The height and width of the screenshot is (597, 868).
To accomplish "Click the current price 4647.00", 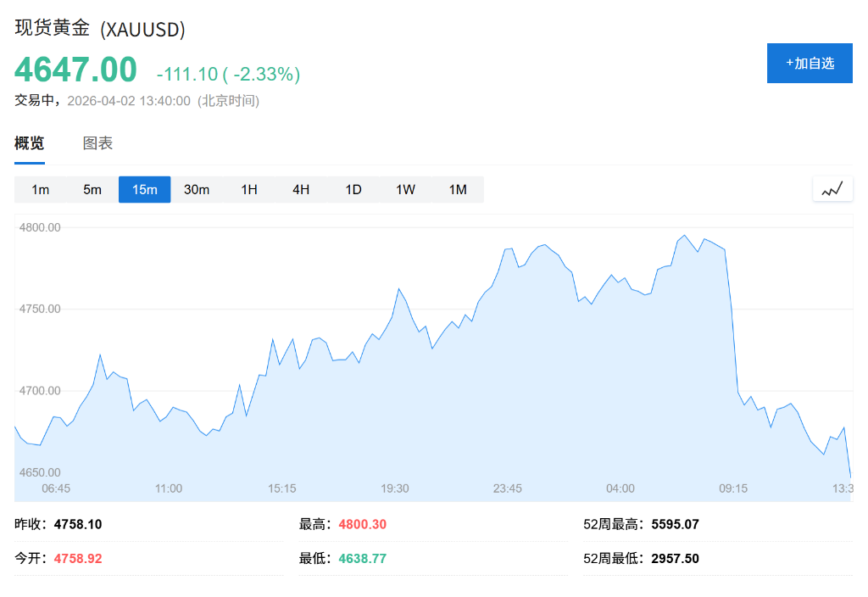I will pos(75,70).
